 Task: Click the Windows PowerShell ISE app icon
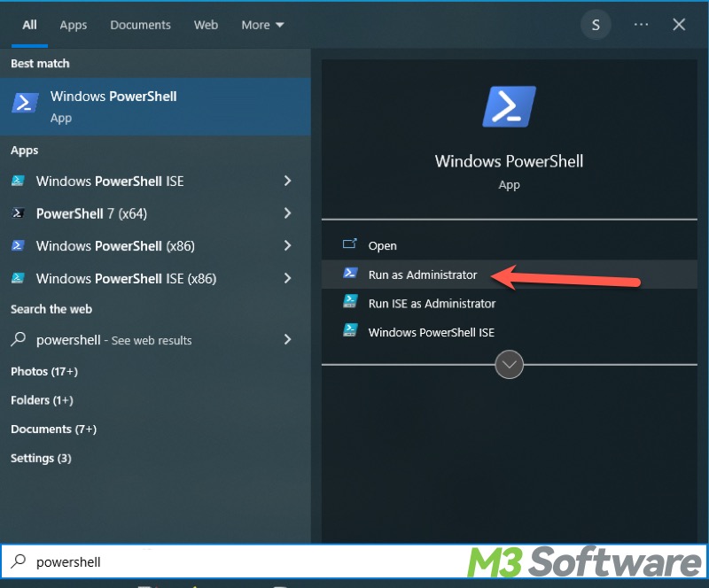[x=18, y=181]
